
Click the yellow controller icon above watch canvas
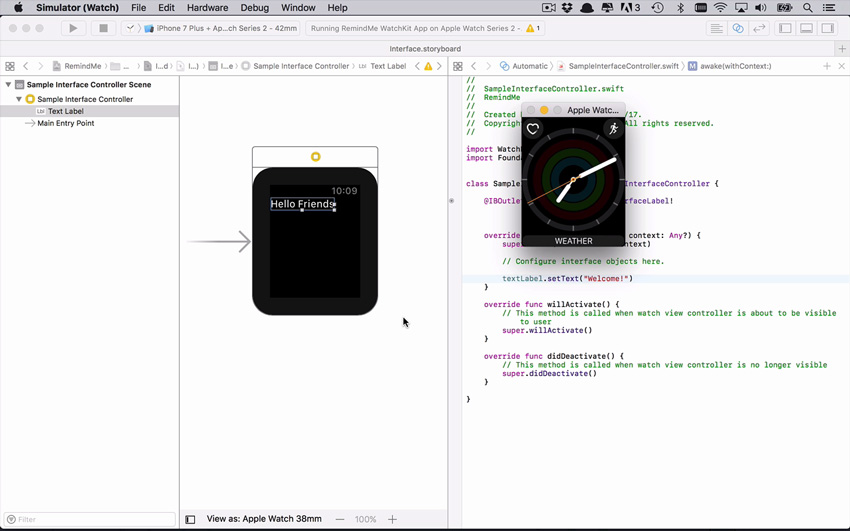[x=315, y=157]
